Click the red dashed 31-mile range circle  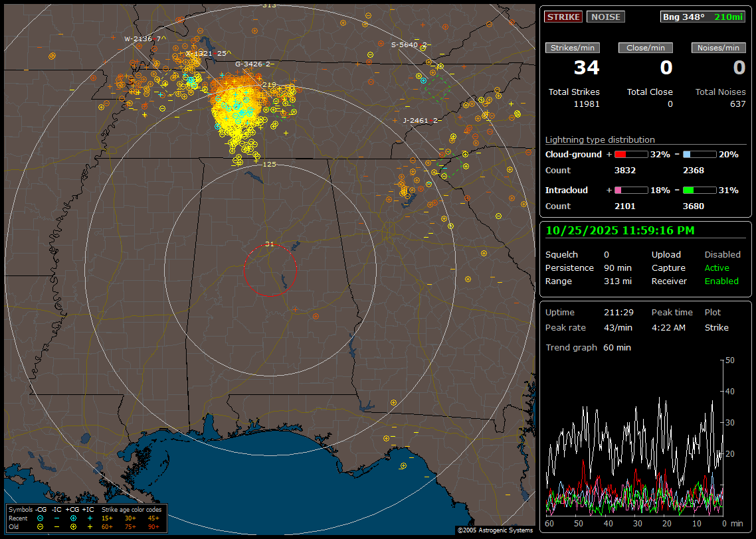(244, 271)
